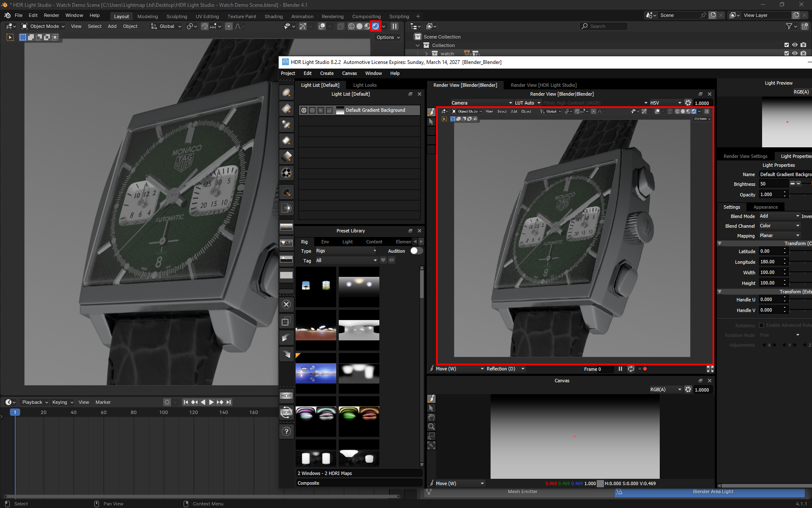Open help with the question mark icon

click(x=286, y=431)
